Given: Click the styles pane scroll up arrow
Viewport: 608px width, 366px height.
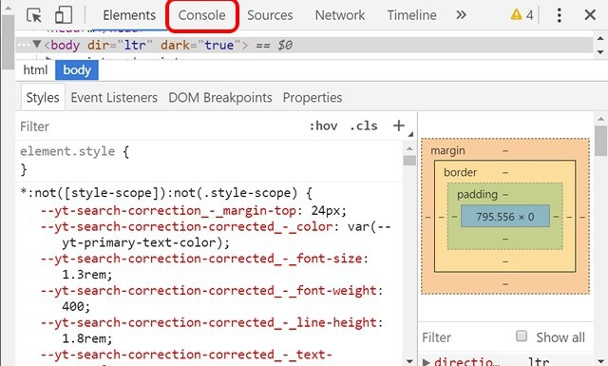Looking at the screenshot, I should coord(409,148).
